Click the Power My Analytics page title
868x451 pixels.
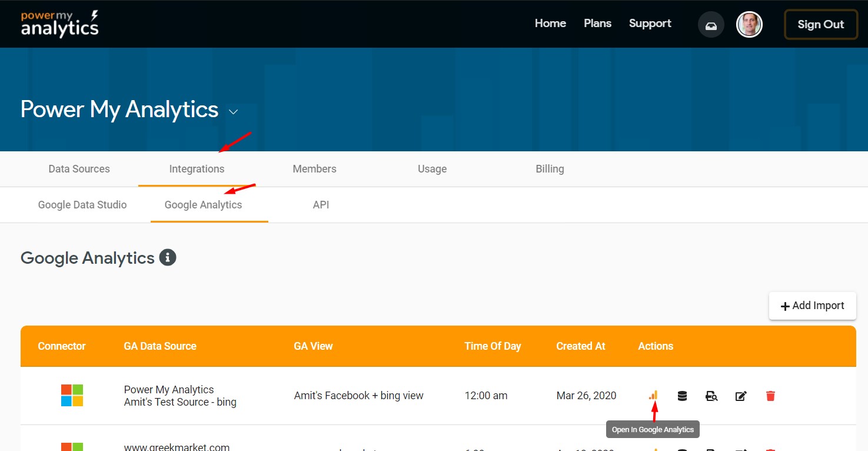(x=119, y=110)
